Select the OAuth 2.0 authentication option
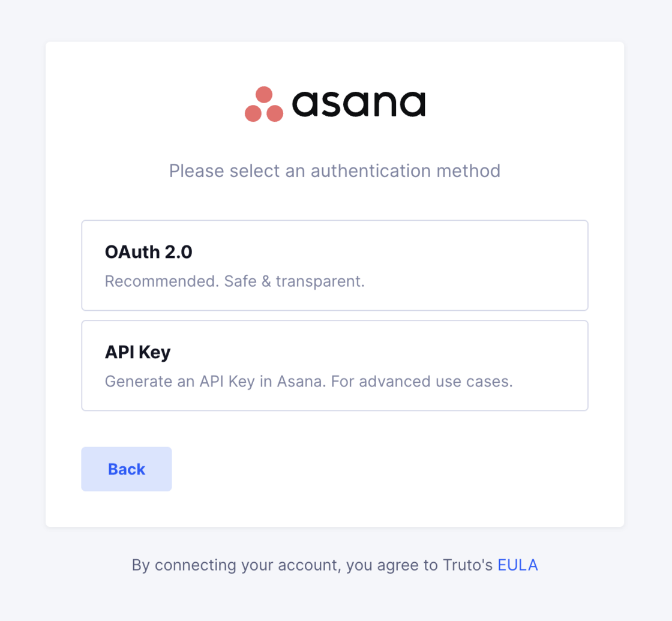This screenshot has width=672, height=621. click(x=335, y=265)
